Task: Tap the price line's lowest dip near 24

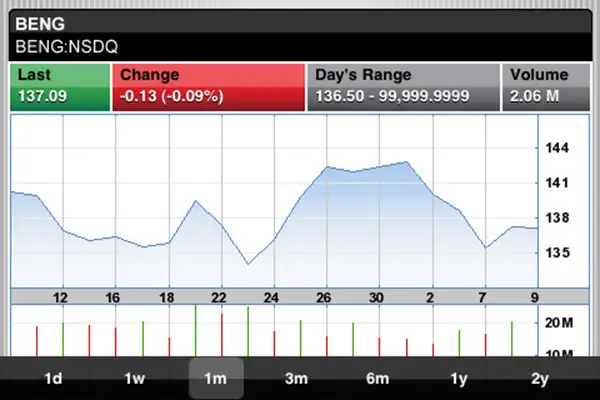Action: click(x=248, y=264)
